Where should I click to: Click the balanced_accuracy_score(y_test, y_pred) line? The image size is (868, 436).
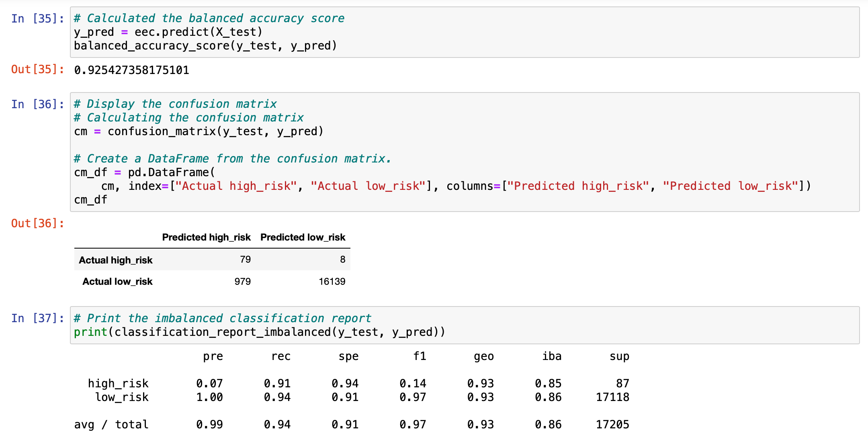(205, 46)
